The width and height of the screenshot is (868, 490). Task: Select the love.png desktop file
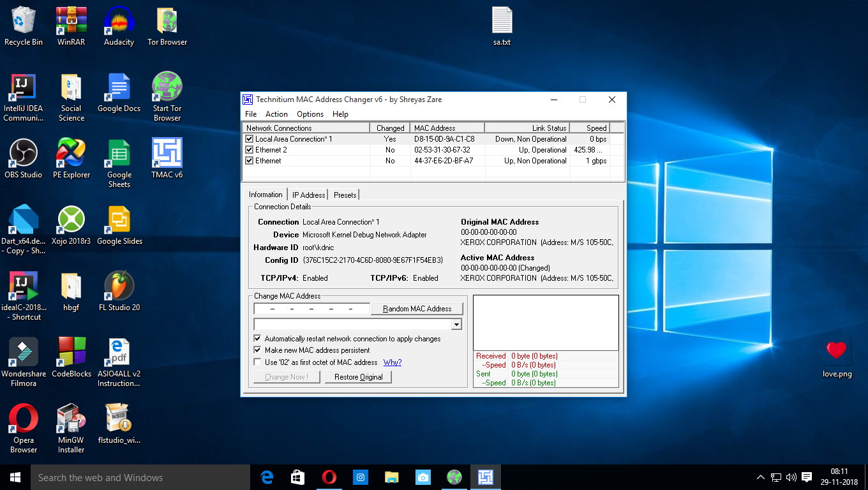coord(837,359)
